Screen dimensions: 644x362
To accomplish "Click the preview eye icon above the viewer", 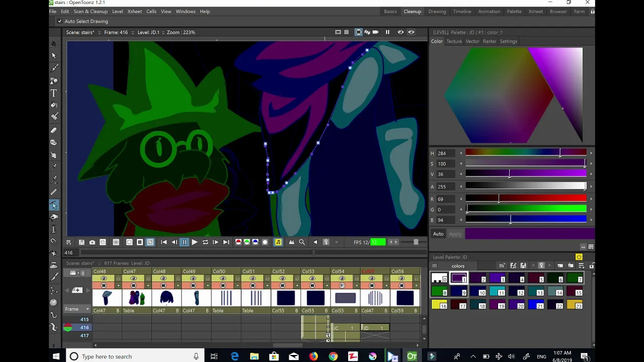I will [x=400, y=32].
